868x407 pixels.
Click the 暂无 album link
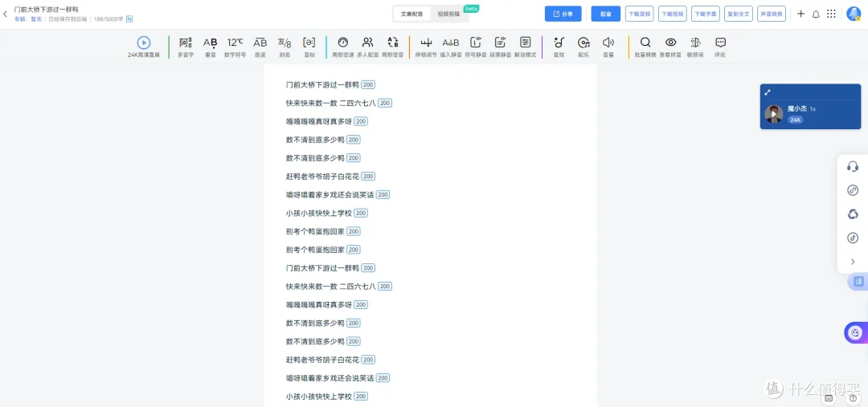point(36,18)
